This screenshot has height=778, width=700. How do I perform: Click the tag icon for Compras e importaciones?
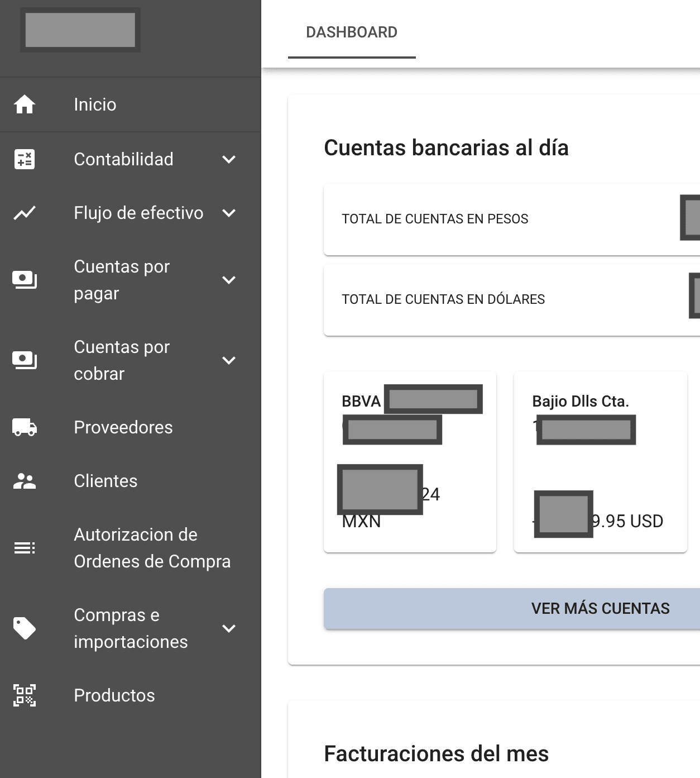[x=25, y=628]
